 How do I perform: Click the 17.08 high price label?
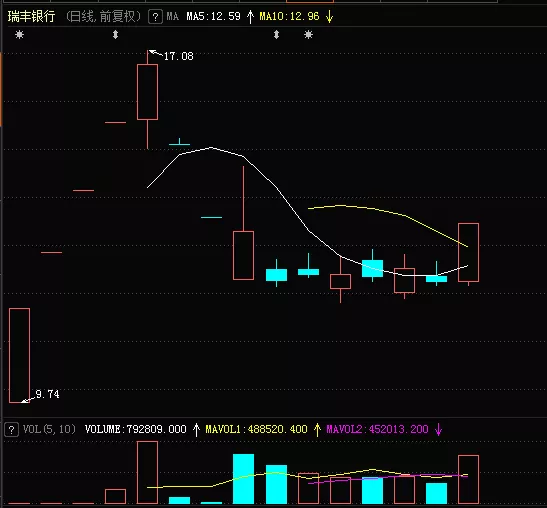coord(178,56)
